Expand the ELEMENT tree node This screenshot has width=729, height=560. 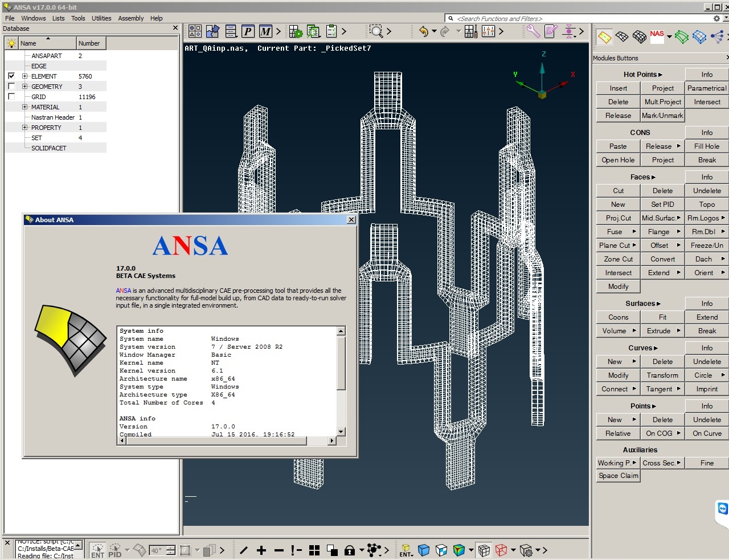click(24, 76)
